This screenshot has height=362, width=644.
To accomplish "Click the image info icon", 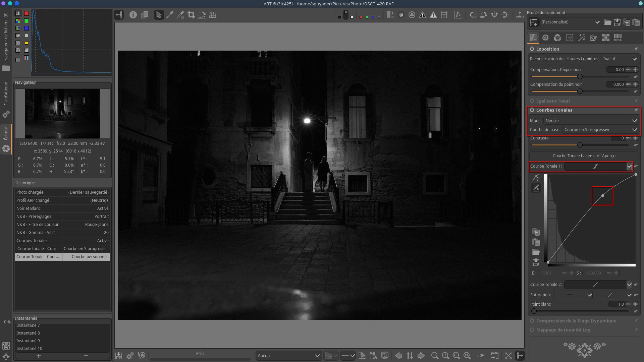I will pos(133,15).
